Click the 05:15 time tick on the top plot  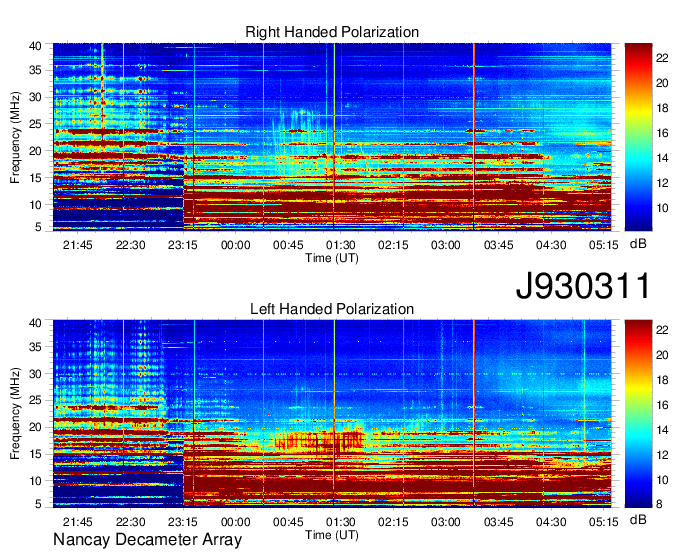tap(603, 245)
